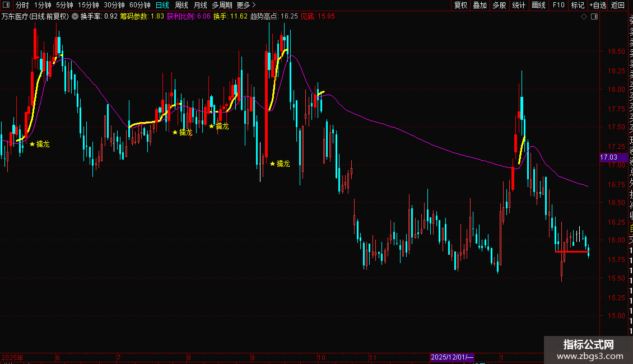The image size is (633, 364).
Task: Switch to 分时 chart
Action: click(22, 5)
